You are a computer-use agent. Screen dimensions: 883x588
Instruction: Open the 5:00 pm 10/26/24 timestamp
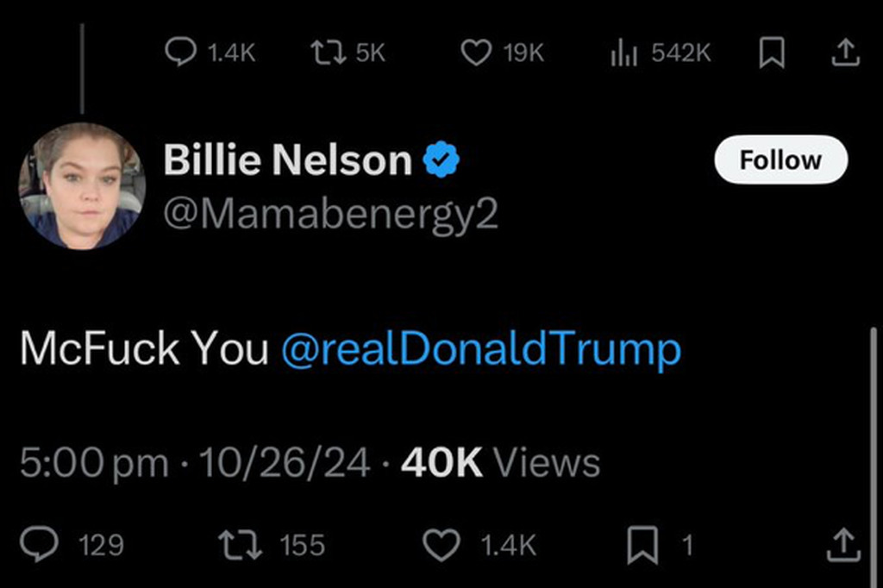click(195, 463)
